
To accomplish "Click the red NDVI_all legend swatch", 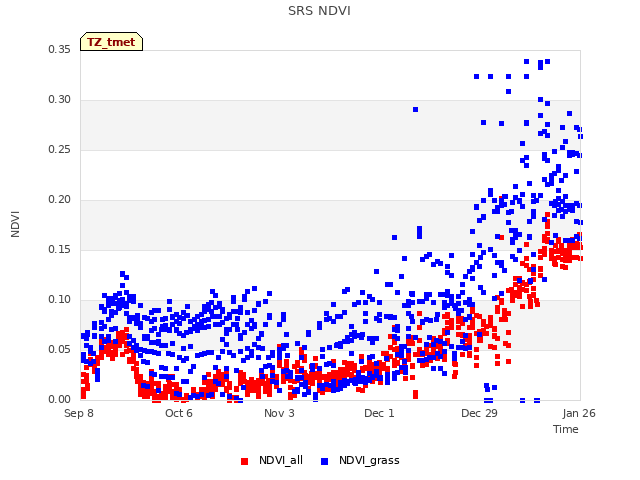I will point(244,461).
